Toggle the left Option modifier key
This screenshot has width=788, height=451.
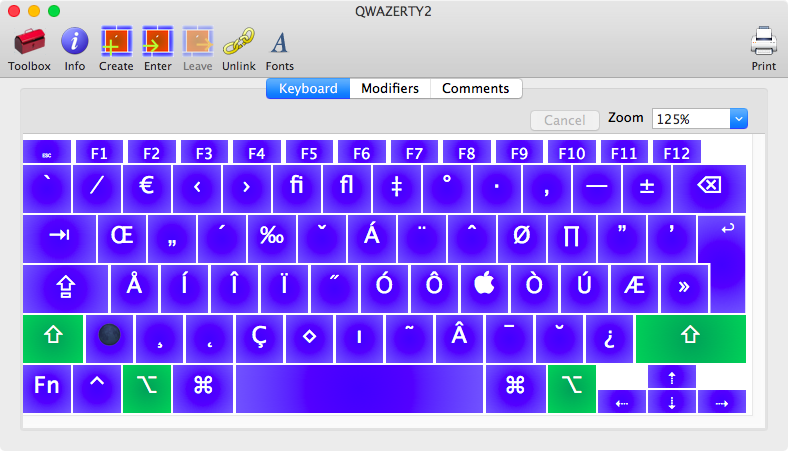click(x=147, y=388)
